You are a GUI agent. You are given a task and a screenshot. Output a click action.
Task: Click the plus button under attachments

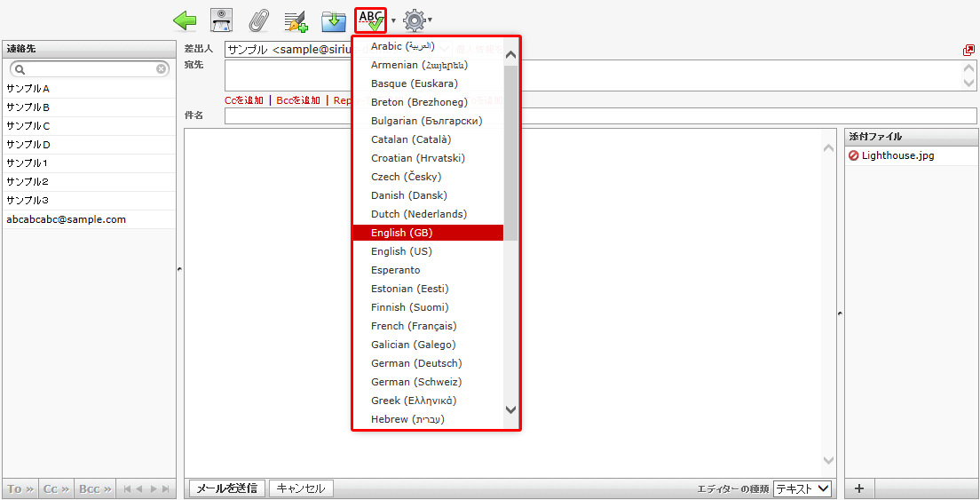click(x=859, y=488)
